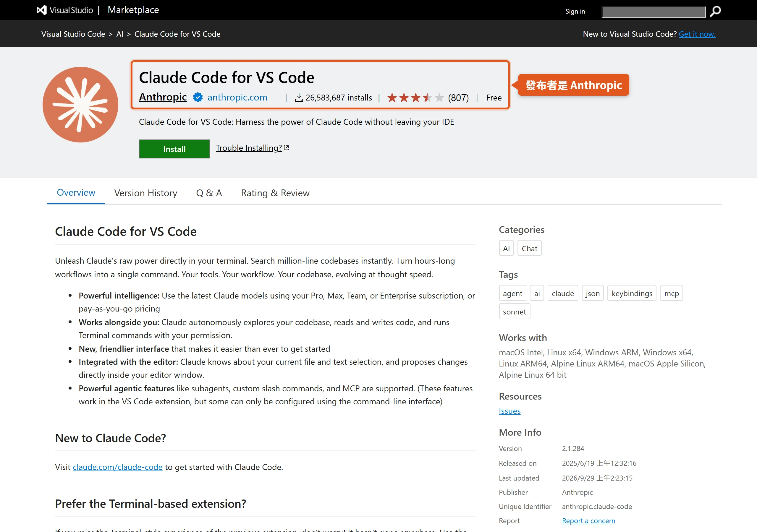
Task: Open the AI breadcrumb link
Action: [120, 34]
